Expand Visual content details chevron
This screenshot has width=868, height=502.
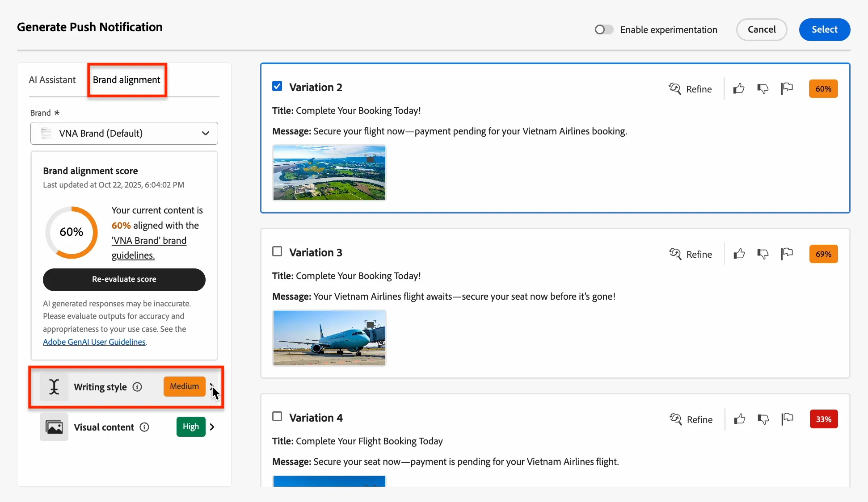click(212, 427)
